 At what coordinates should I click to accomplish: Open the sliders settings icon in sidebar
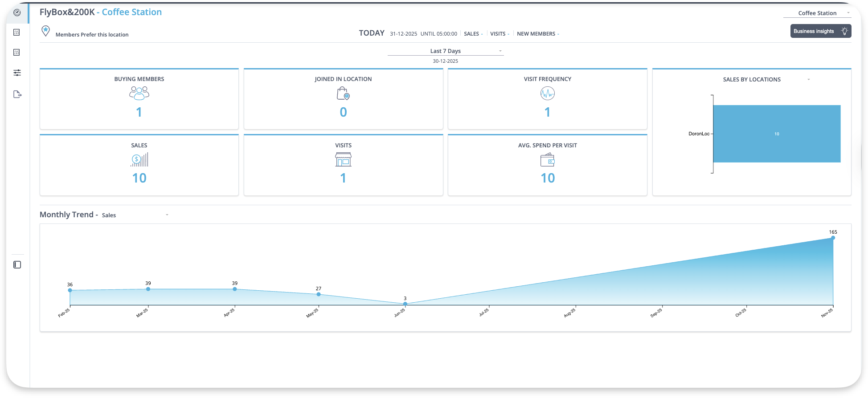point(17,73)
